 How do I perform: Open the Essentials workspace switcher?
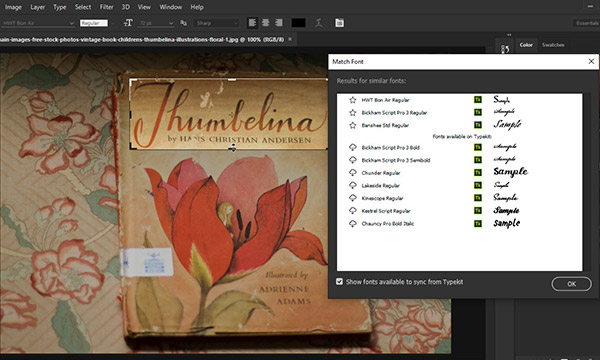point(587,23)
